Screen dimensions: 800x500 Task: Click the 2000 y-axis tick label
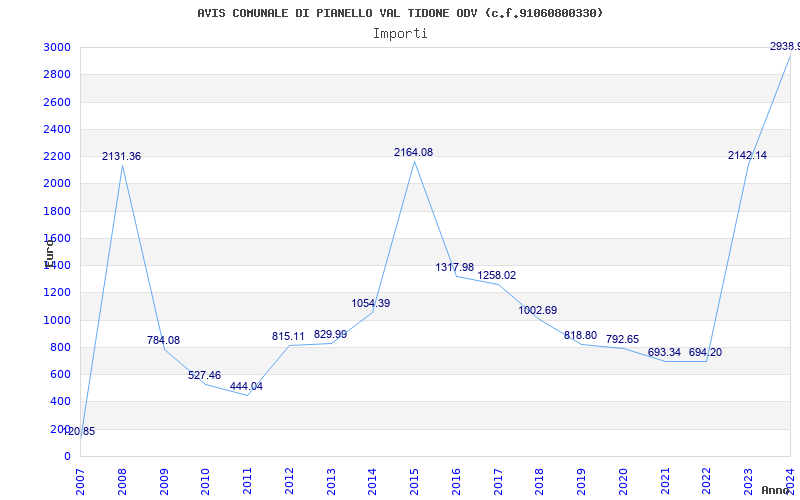tap(57, 184)
